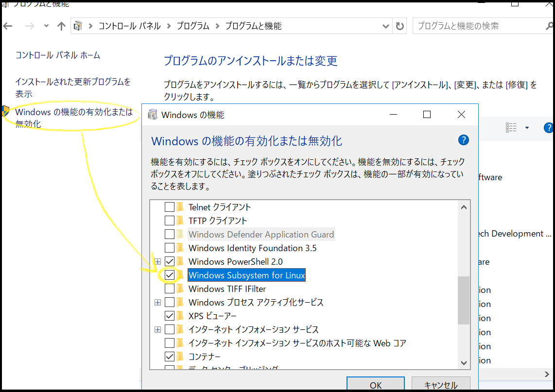Check Telnet クライアント checkbox
The image size is (555, 392).
(x=170, y=207)
